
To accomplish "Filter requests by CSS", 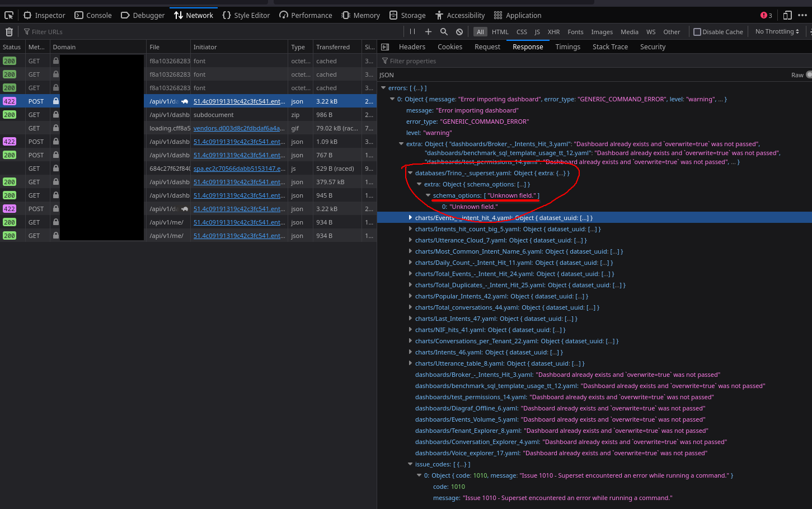I will (x=522, y=32).
